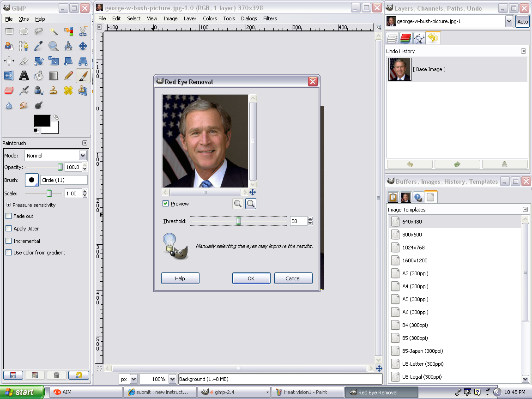
Task: Click the zoom out icon in Red Eye Removal
Action: pyautogui.click(x=238, y=204)
